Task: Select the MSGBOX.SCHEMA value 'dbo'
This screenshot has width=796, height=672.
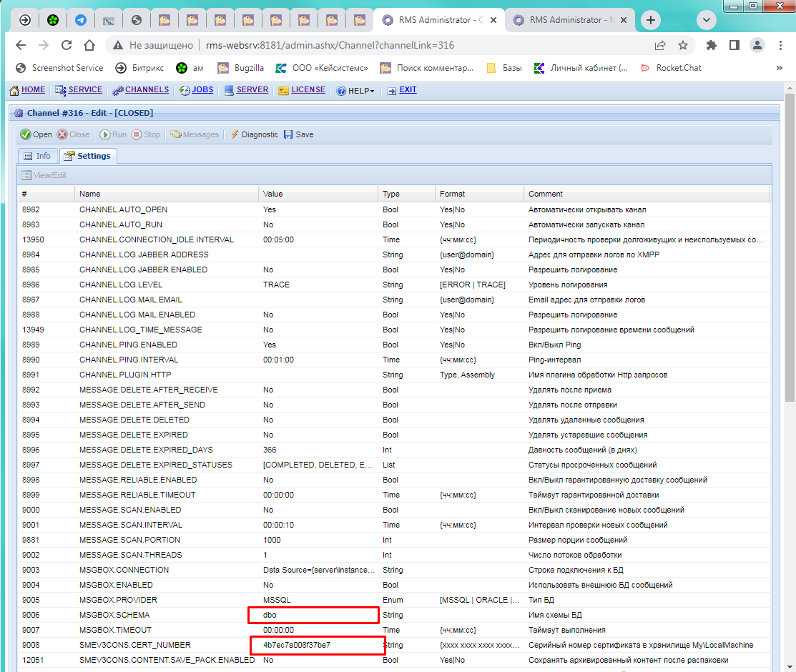Action: [x=270, y=615]
